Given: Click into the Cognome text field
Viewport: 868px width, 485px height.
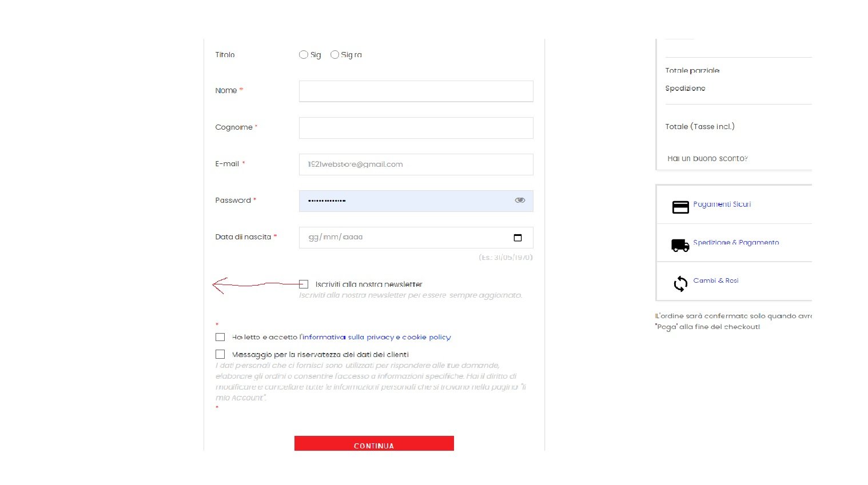Looking at the screenshot, I should click(416, 128).
